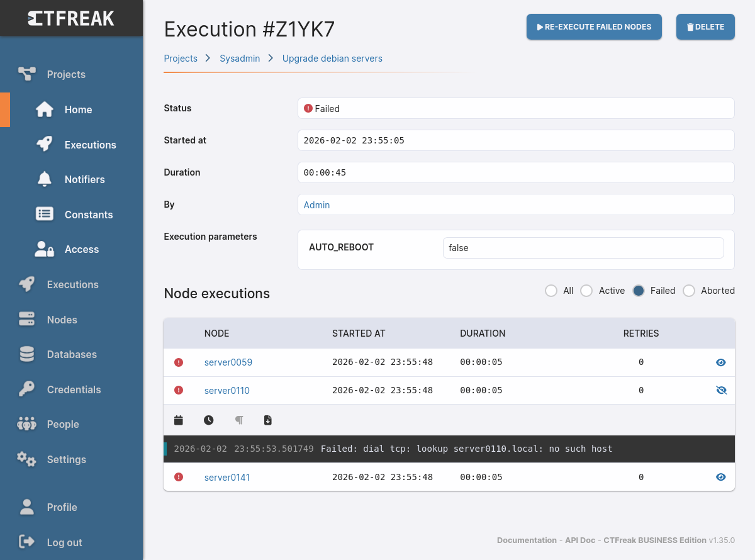This screenshot has width=755, height=560.
Task: Click the CTFreak logo
Action: pyautogui.click(x=71, y=18)
